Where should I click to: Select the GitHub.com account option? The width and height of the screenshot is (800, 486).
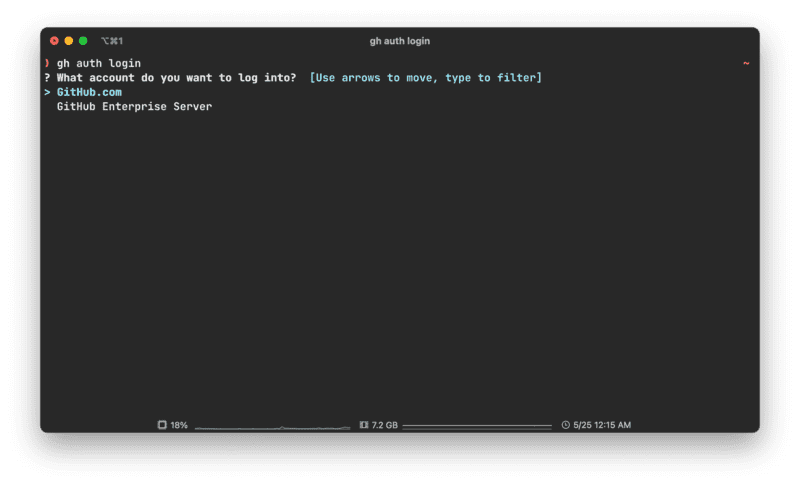[x=89, y=92]
